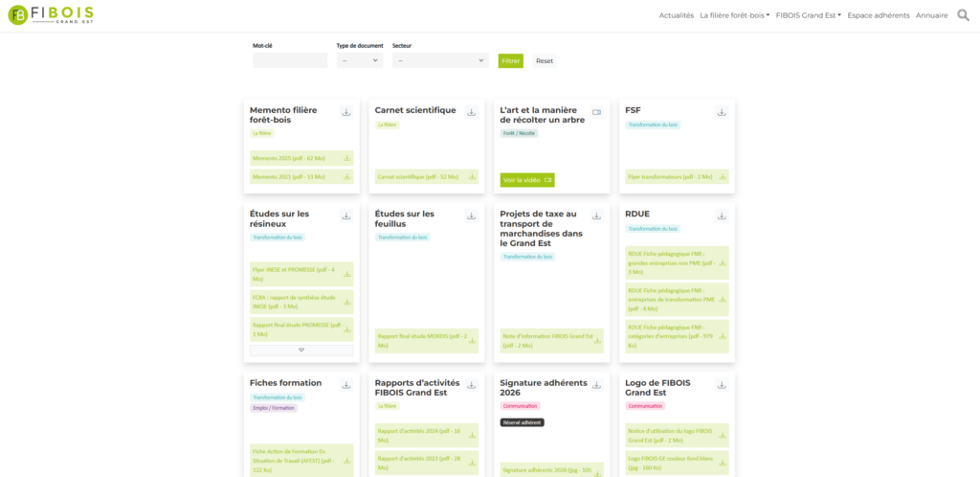Click download icon on Memento filière forêt-bois card
Screen dimensions: 980x477
click(x=346, y=112)
